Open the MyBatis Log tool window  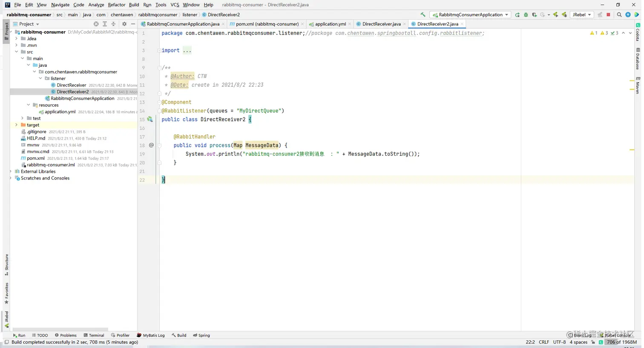tap(151, 335)
